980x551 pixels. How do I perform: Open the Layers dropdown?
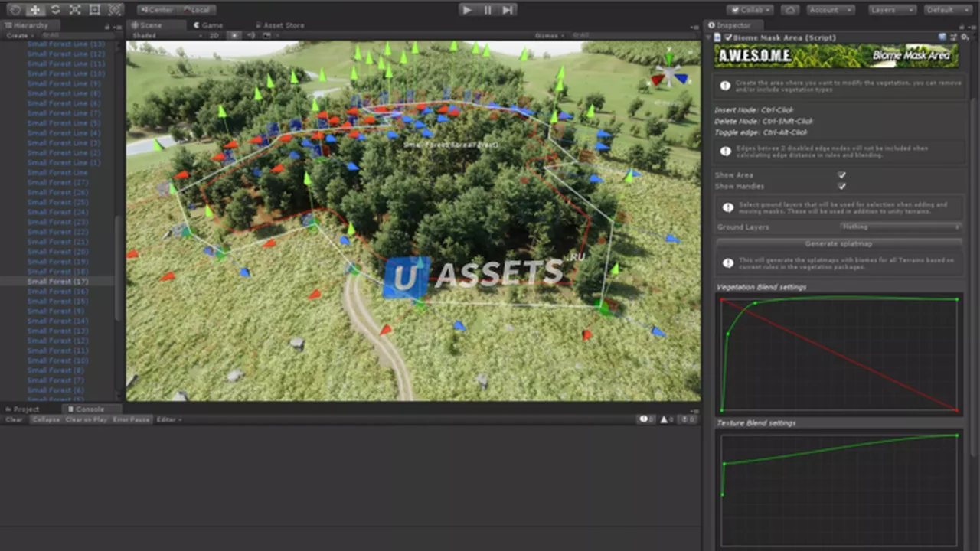[x=892, y=10]
